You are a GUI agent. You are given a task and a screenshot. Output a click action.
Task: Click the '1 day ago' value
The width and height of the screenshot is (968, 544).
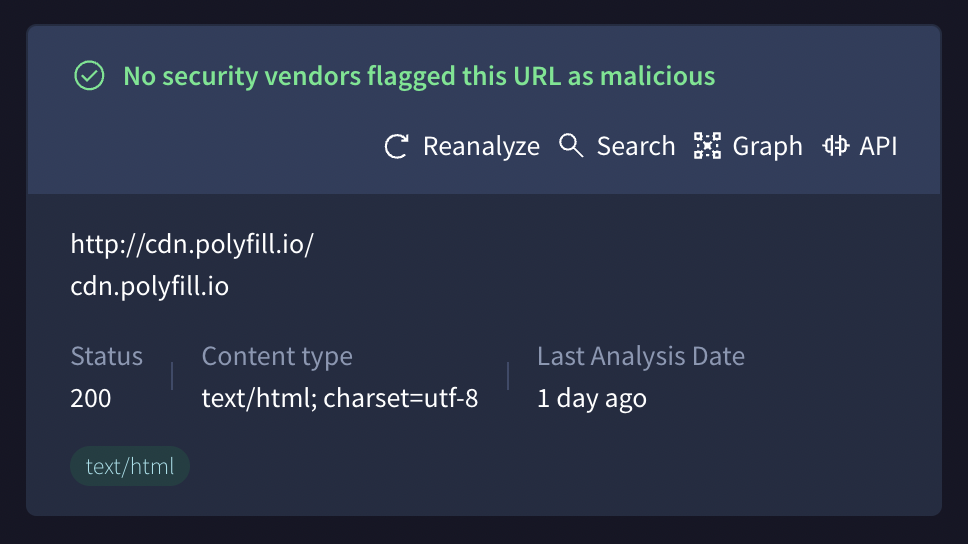(x=592, y=399)
